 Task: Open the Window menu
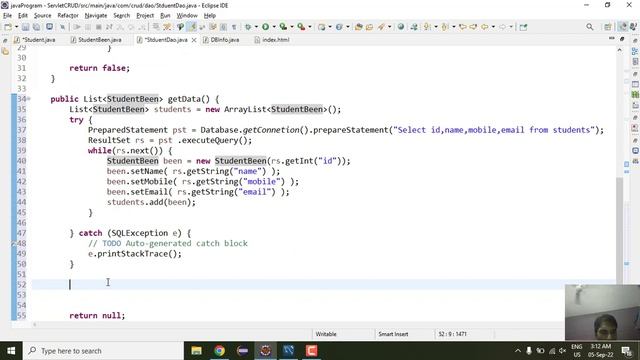coord(187,16)
